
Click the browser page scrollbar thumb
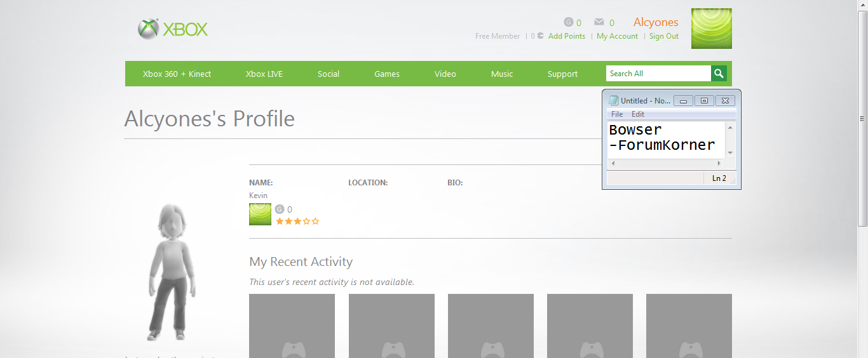[862, 118]
